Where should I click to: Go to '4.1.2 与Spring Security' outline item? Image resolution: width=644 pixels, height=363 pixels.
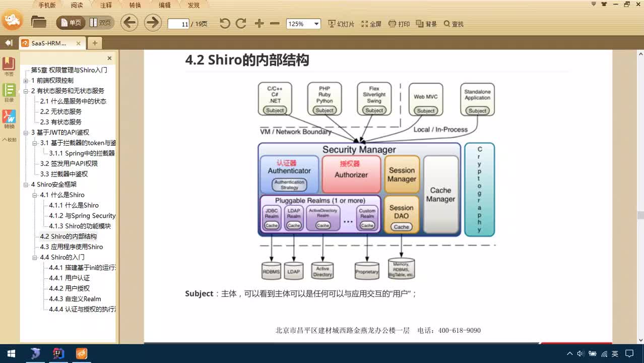pos(83,216)
